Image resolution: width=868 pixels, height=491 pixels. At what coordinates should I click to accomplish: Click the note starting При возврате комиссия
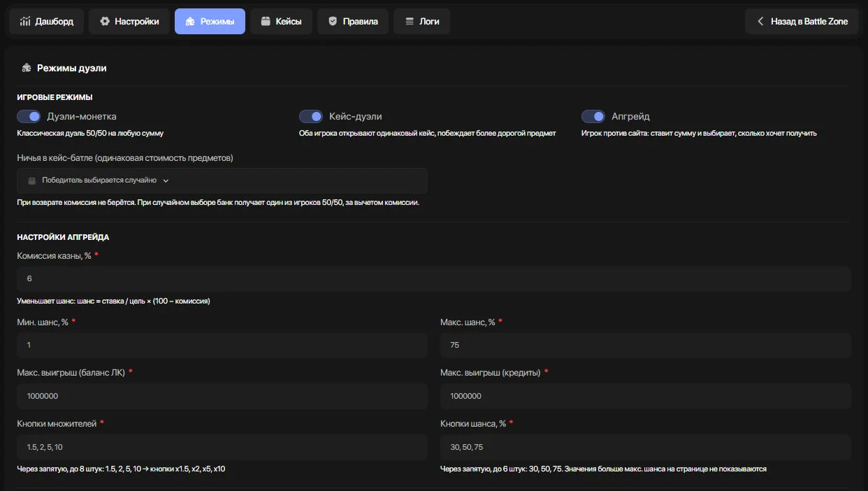pyautogui.click(x=218, y=203)
